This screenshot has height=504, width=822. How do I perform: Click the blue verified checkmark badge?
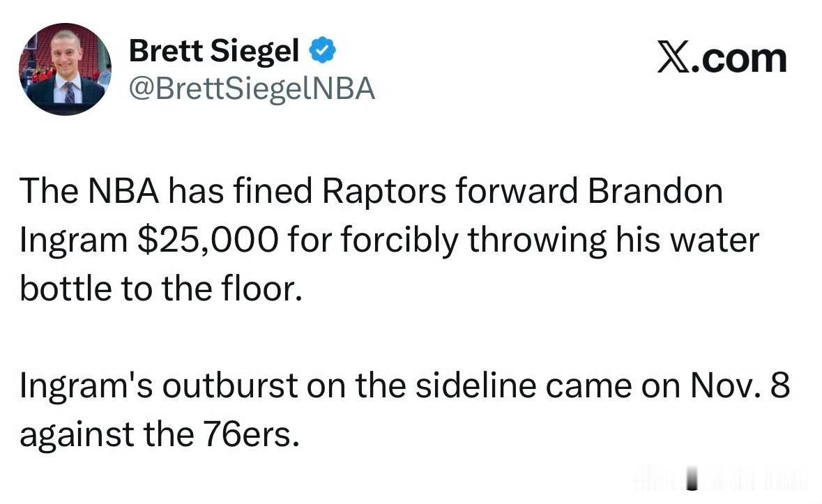tap(324, 50)
